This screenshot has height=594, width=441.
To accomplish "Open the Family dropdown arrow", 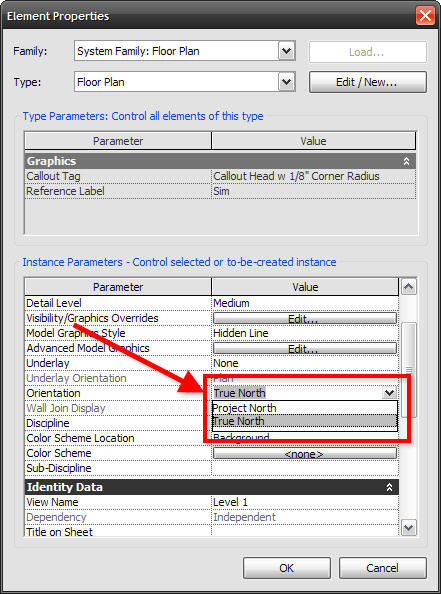I will (x=286, y=51).
